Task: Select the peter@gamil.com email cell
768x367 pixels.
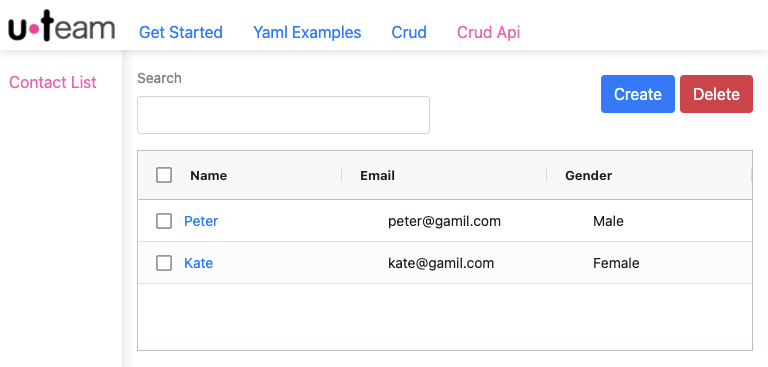Action: tap(444, 221)
